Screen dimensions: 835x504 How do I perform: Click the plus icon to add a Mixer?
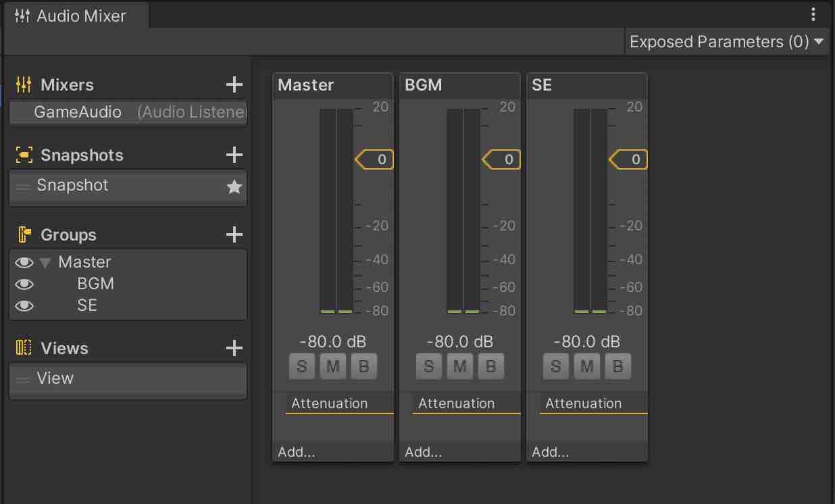click(234, 84)
